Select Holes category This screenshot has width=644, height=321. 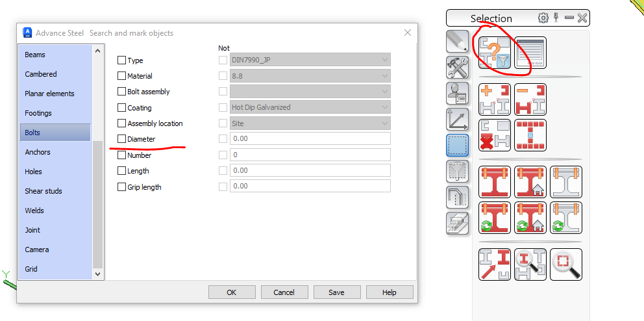[x=55, y=172]
